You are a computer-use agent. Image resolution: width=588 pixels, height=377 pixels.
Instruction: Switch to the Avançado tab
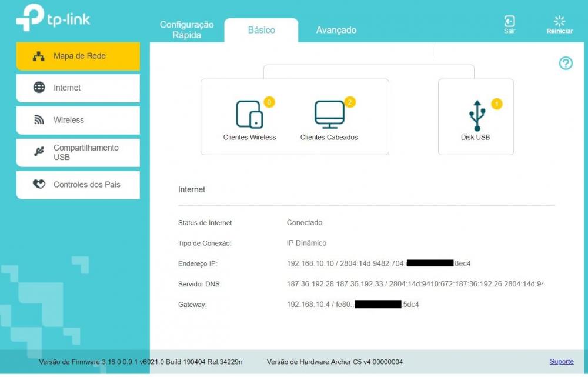(x=336, y=30)
